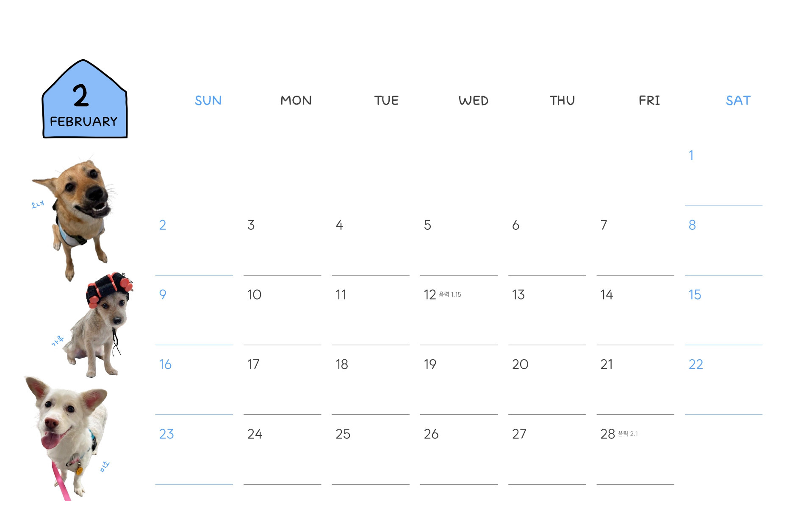Select Sunday date 2
This screenshot has width=812, height=529.
tap(163, 225)
